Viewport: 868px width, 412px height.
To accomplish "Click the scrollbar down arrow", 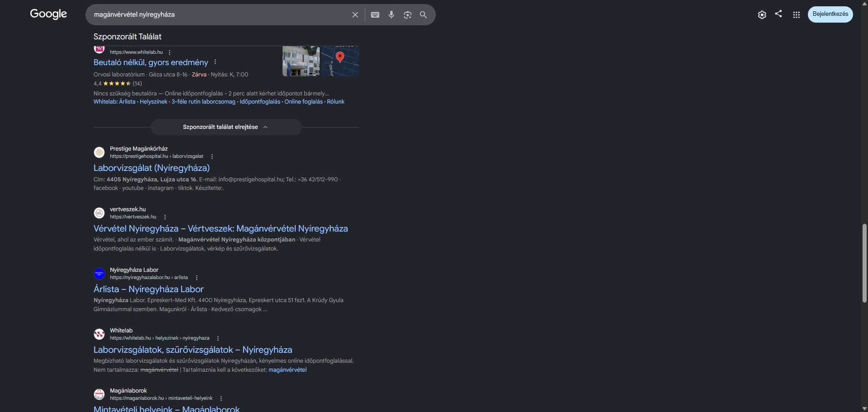I will tap(864, 409).
